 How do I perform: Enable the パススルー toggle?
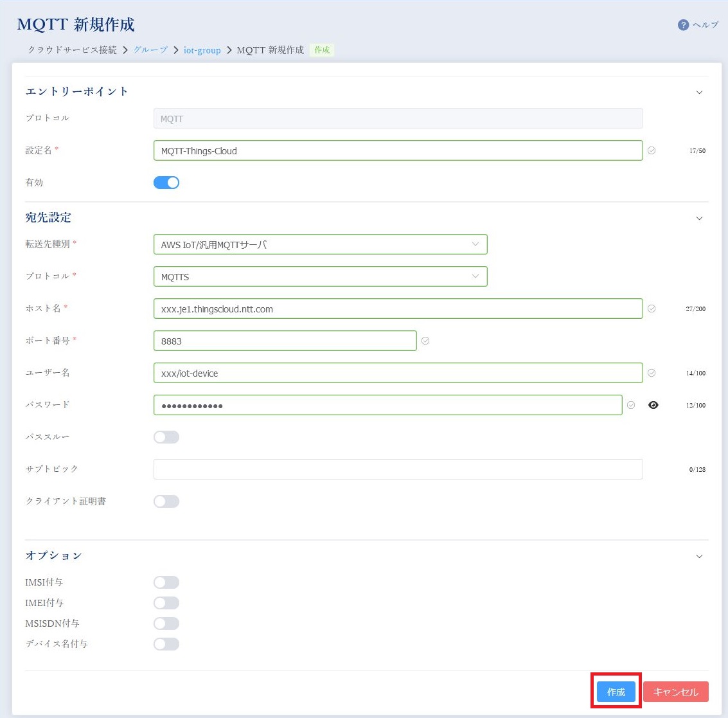[166, 437]
